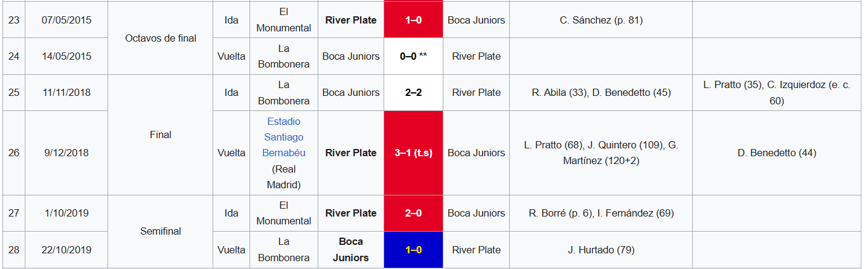This screenshot has height=269, width=868.
Task: Click the blue 1–0 score cell
Action: click(413, 250)
